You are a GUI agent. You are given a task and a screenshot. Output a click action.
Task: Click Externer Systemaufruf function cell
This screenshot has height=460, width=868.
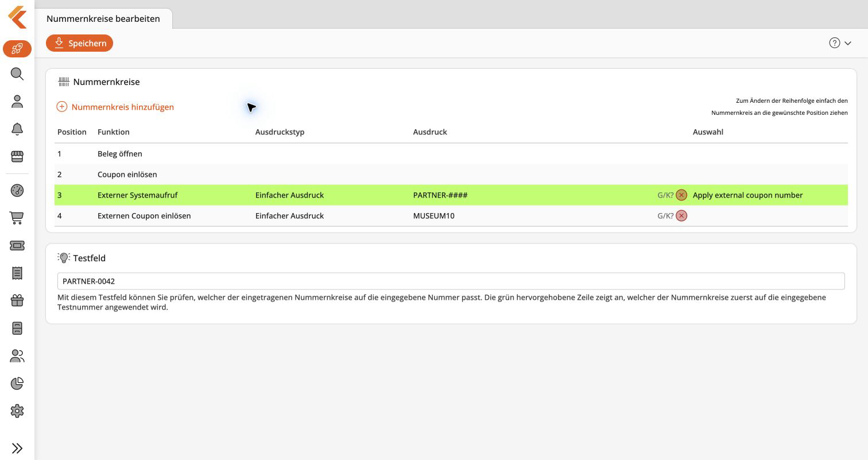click(138, 195)
